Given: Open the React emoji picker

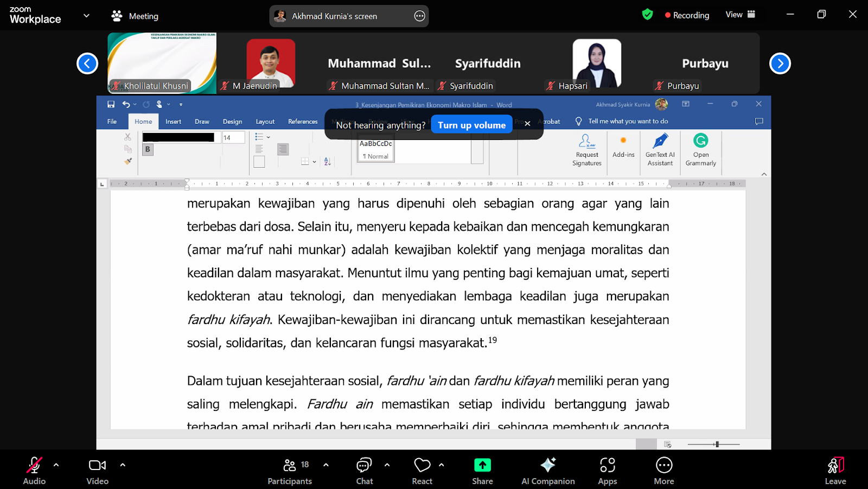Looking at the screenshot, I should 422,471.
